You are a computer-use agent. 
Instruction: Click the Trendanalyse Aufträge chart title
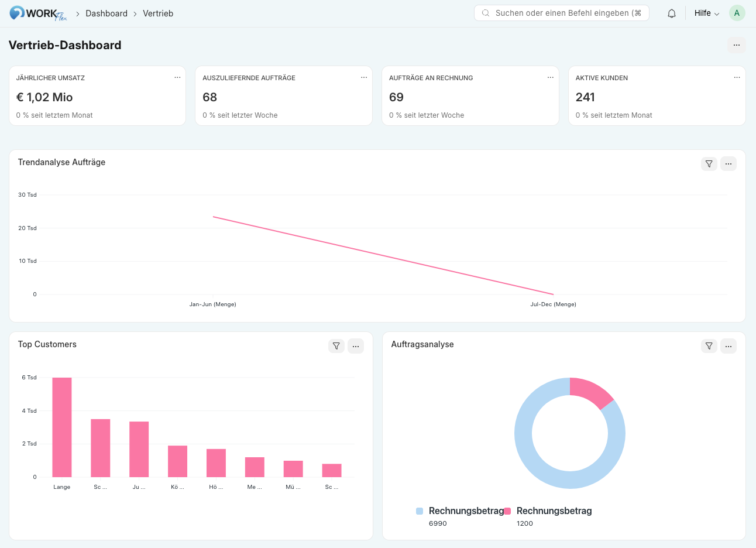[x=61, y=162]
